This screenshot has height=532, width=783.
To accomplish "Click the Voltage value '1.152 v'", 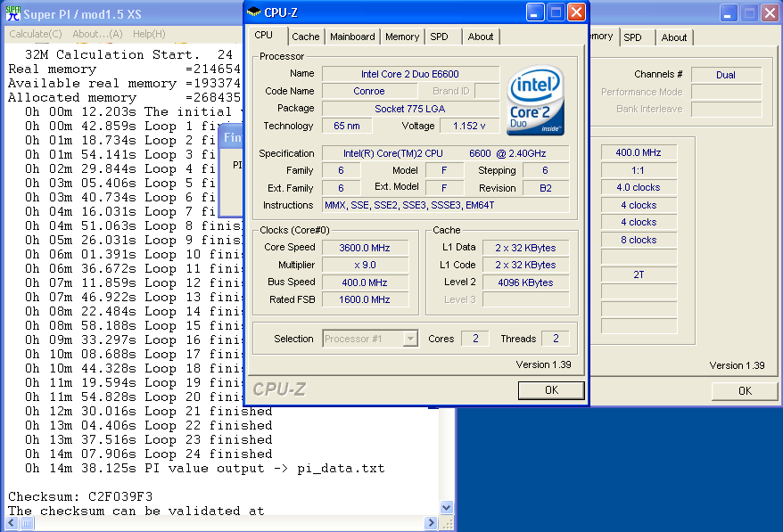I will [469, 126].
